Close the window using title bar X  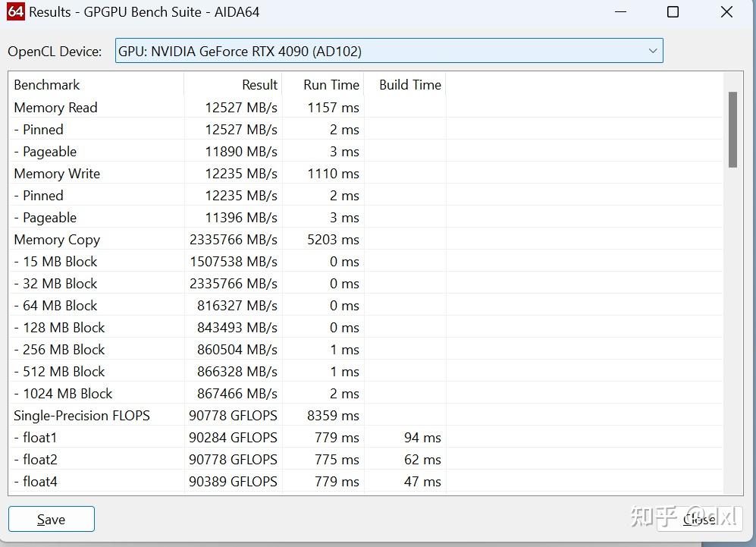point(726,11)
